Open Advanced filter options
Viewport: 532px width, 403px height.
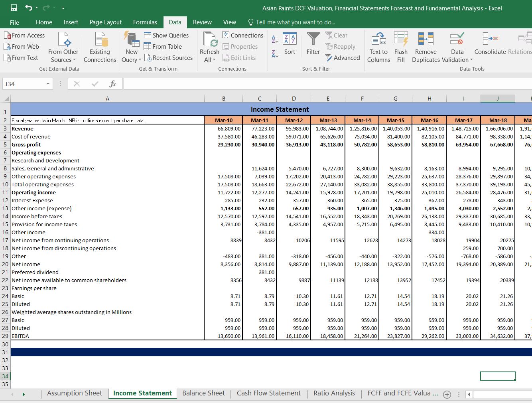(343, 58)
